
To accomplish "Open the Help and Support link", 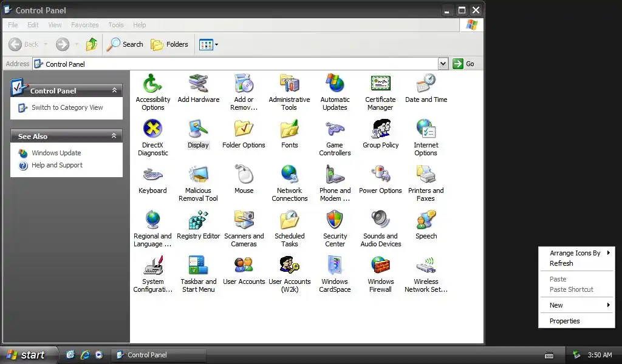I will [56, 165].
